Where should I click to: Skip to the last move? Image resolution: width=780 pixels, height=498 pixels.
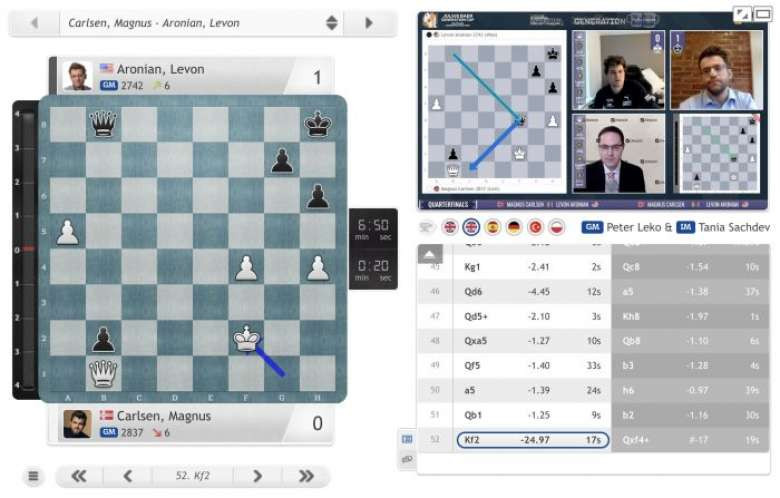(x=307, y=476)
